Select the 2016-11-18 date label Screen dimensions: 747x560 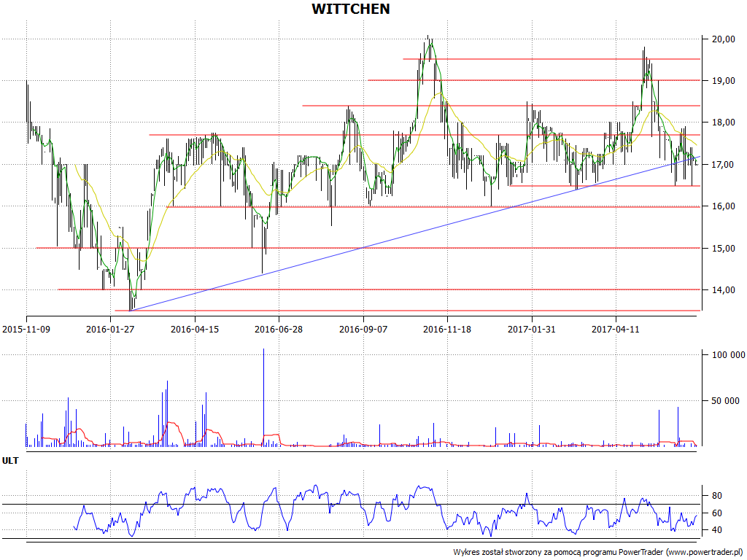(x=447, y=329)
